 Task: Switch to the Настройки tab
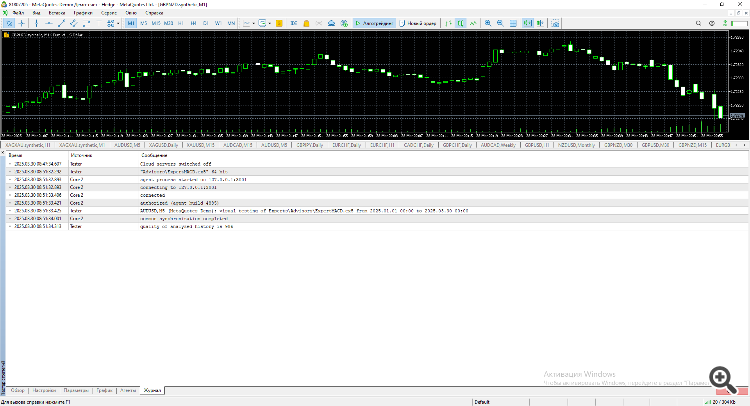(44, 389)
